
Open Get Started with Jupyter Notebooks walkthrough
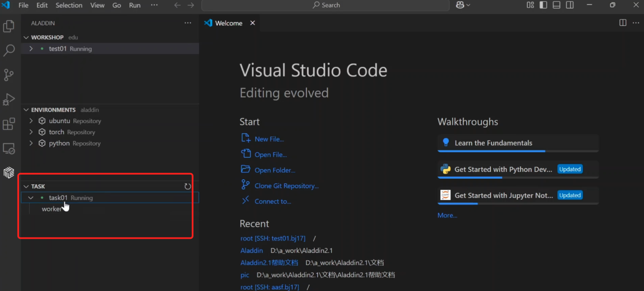pyautogui.click(x=518, y=195)
